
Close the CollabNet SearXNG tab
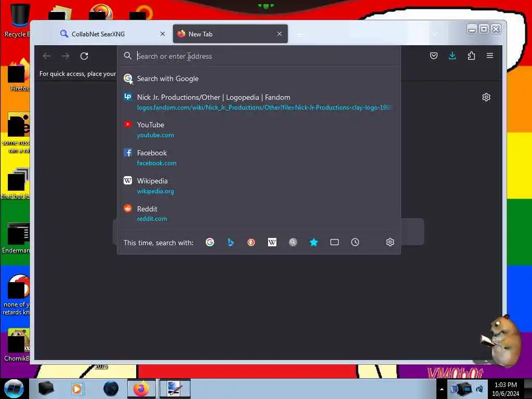[163, 34]
